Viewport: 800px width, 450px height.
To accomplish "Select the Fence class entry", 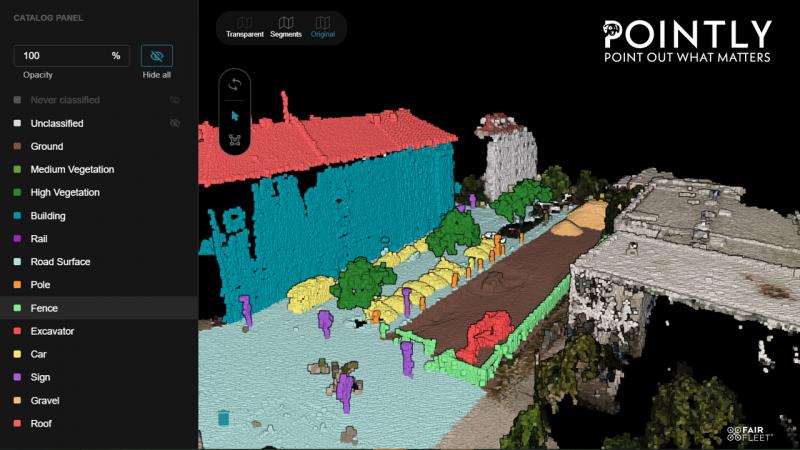I will pos(44,308).
